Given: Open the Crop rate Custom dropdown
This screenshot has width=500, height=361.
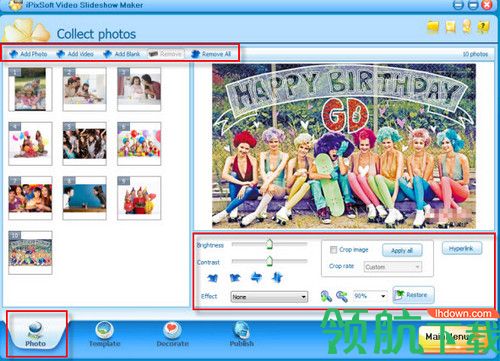Looking at the screenshot, I should (x=393, y=267).
